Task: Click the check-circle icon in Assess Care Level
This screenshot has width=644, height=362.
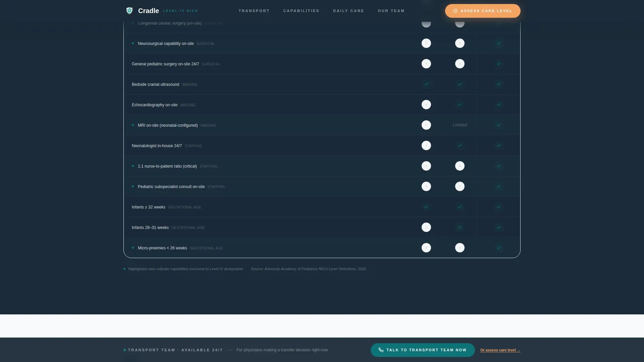Action: click(455, 11)
